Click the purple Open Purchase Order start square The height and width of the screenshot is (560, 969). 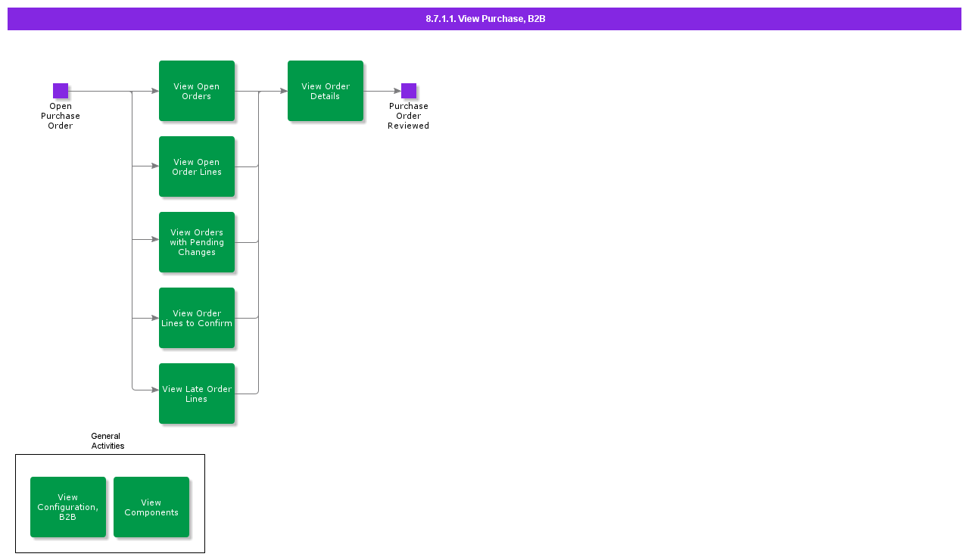tap(61, 91)
